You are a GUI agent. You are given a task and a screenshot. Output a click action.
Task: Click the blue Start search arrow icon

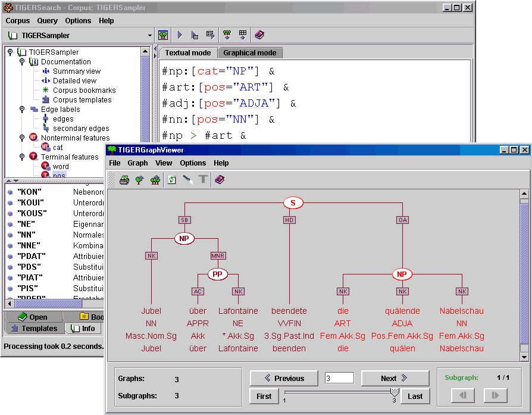180,35
